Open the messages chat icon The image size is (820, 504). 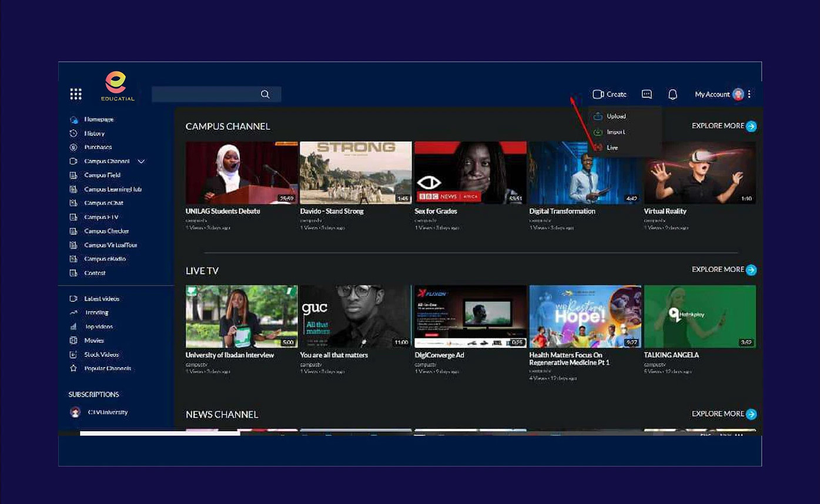[x=647, y=94]
